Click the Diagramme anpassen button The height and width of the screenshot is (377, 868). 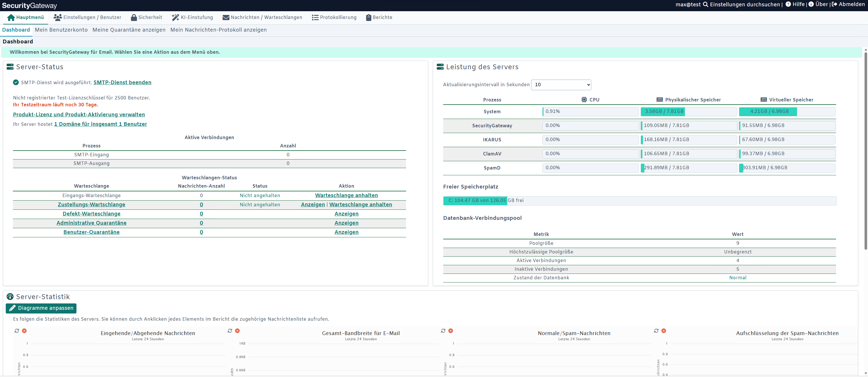[41, 308]
